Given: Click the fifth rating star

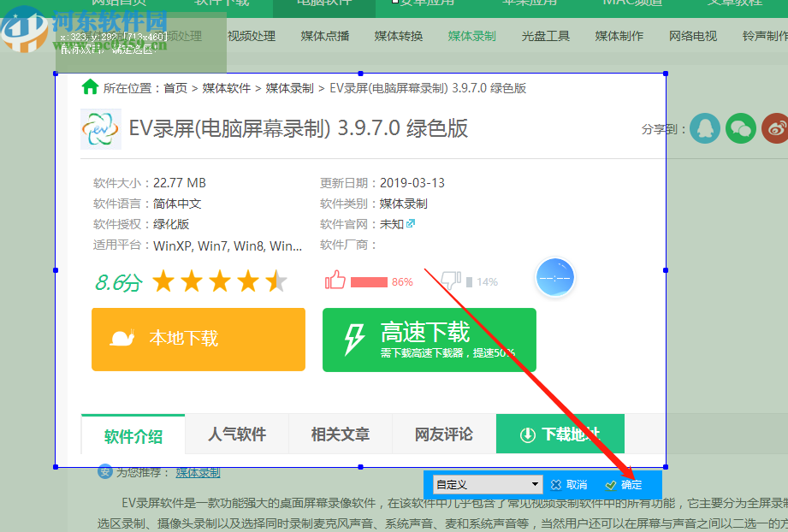Looking at the screenshot, I should tap(277, 280).
